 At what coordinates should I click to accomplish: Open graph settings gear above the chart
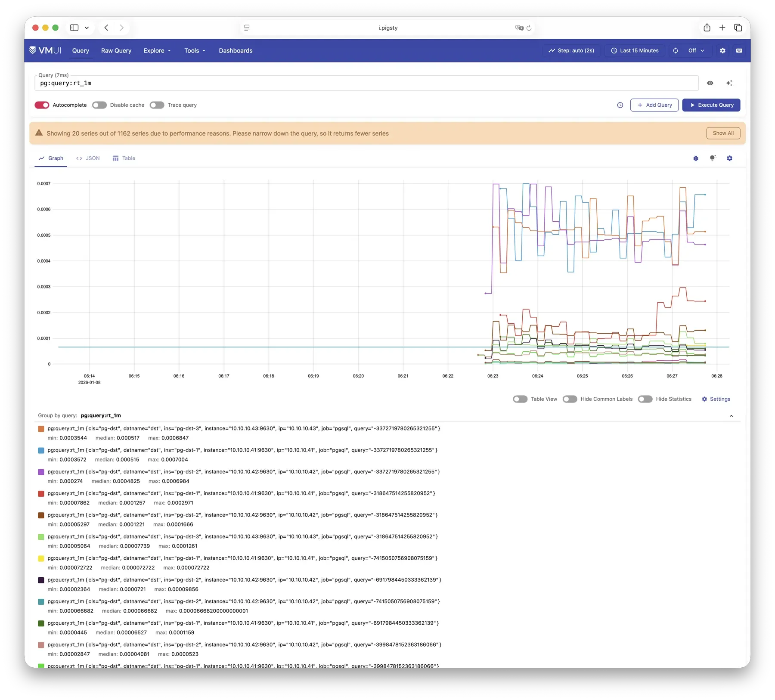click(729, 158)
